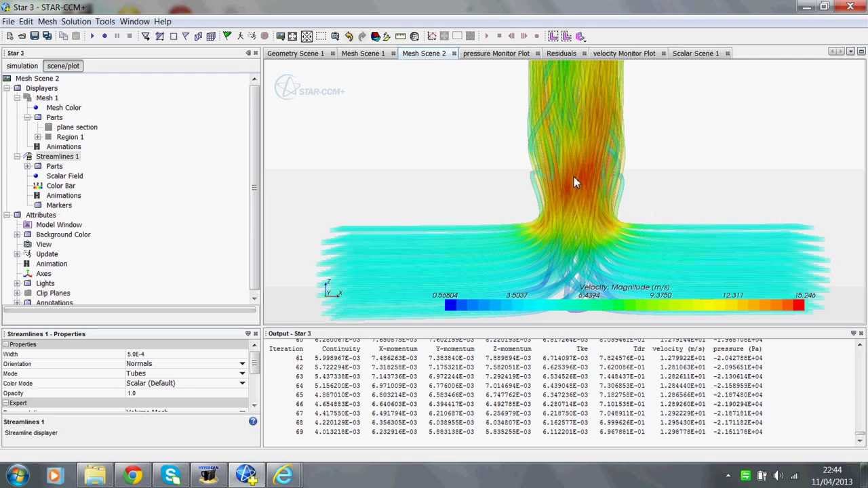The image size is (868, 488).
Task: Expand the Background Color node
Action: click(17, 235)
